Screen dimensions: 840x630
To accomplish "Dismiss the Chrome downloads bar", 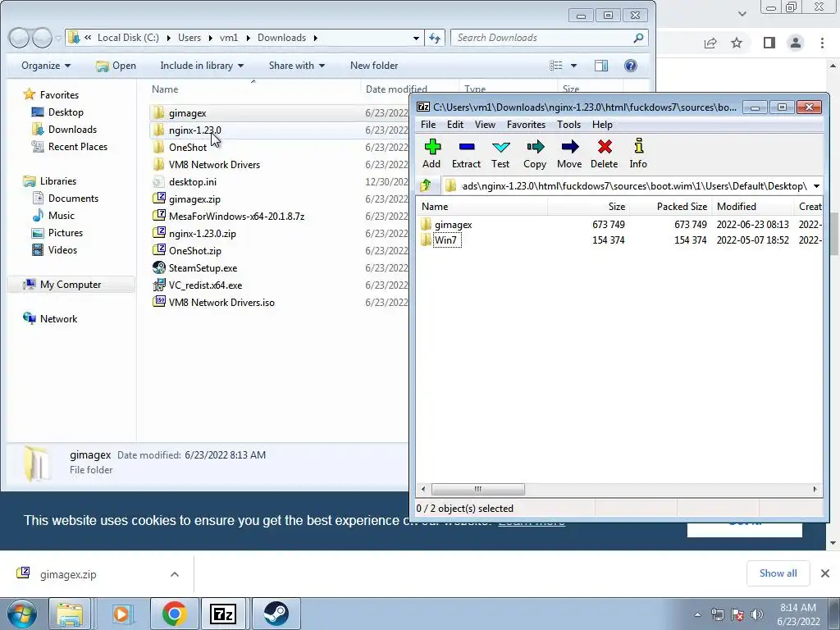I will tap(825, 573).
